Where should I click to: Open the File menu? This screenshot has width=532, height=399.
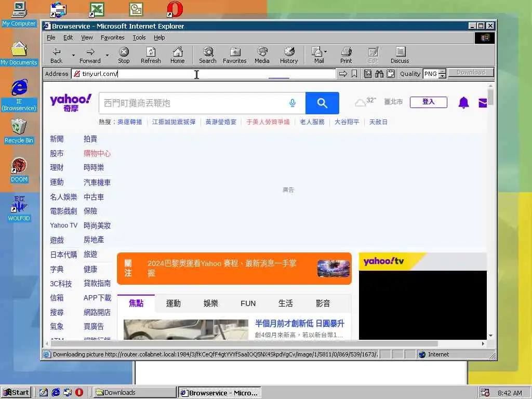pos(51,37)
